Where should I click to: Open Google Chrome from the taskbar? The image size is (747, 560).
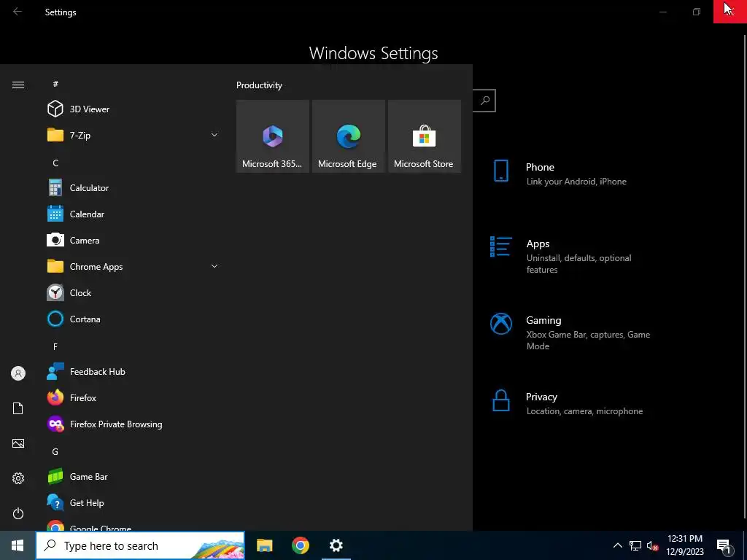300,545
